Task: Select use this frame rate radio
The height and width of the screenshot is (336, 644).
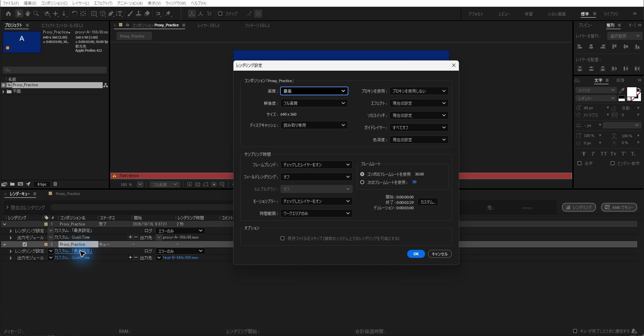Action: click(362, 182)
